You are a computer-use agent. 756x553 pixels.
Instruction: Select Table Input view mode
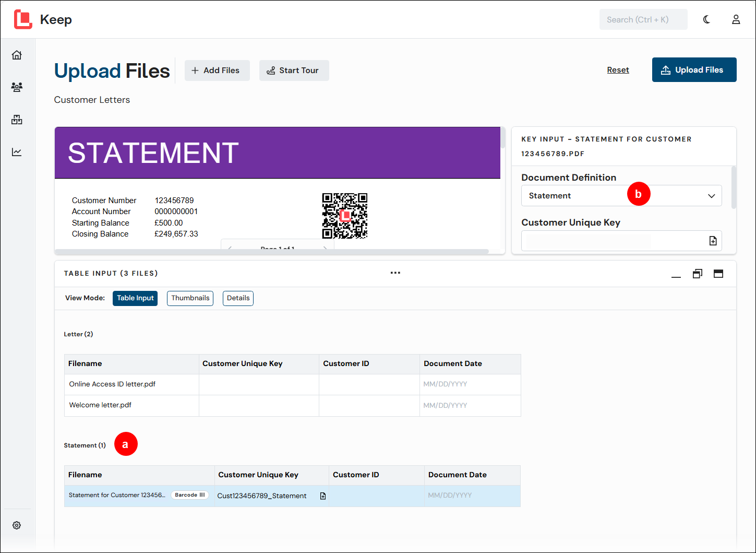pyautogui.click(x=135, y=298)
